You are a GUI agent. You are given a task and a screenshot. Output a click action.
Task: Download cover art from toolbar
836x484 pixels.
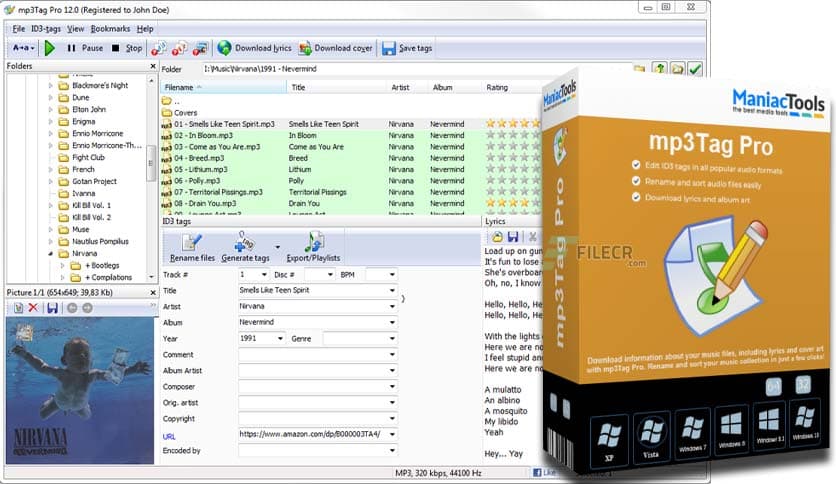tap(335, 48)
